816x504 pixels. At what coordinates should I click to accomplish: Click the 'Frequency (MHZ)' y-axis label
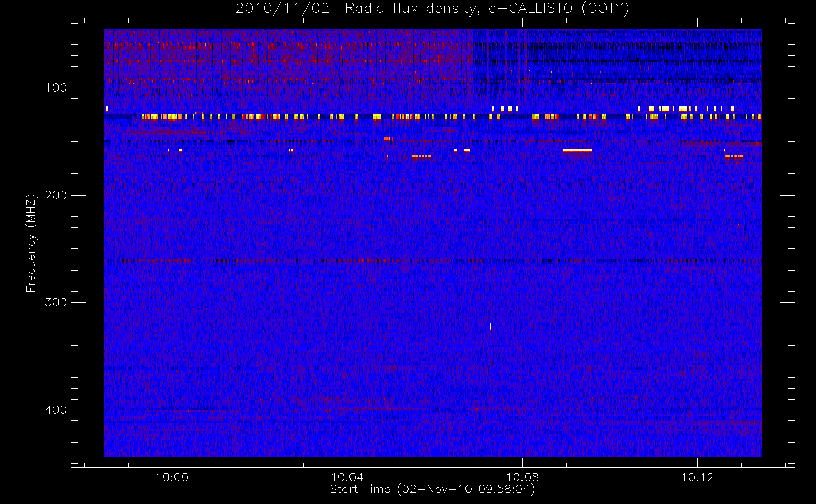pyautogui.click(x=31, y=243)
